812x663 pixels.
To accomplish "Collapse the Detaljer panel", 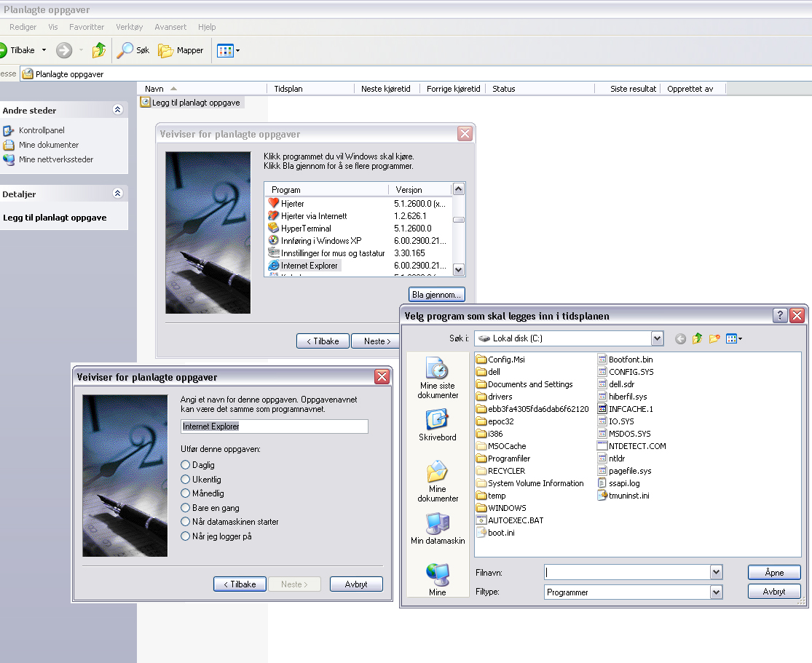I will (x=117, y=194).
